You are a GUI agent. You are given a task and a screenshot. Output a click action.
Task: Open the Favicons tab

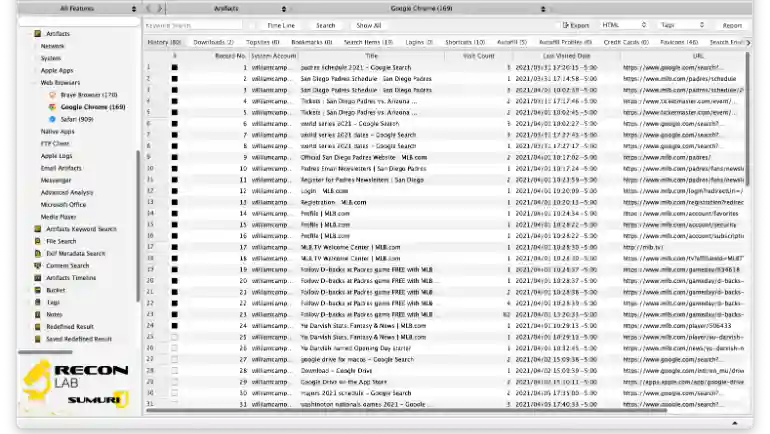point(679,42)
